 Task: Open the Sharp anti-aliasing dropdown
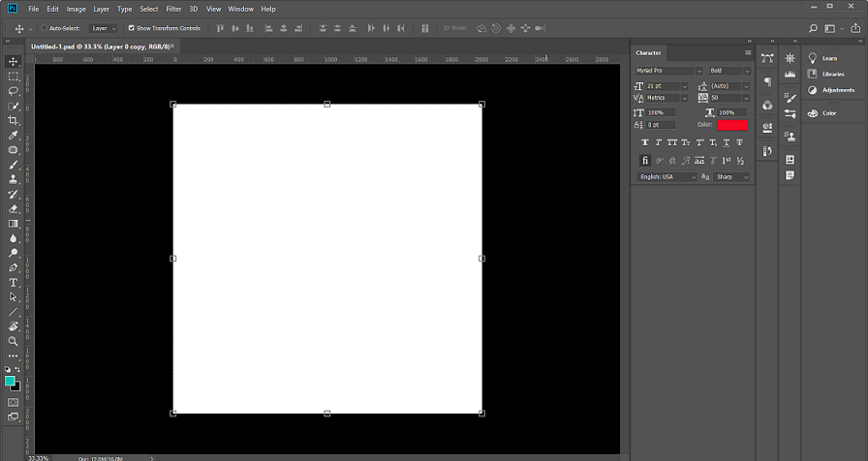tap(731, 177)
